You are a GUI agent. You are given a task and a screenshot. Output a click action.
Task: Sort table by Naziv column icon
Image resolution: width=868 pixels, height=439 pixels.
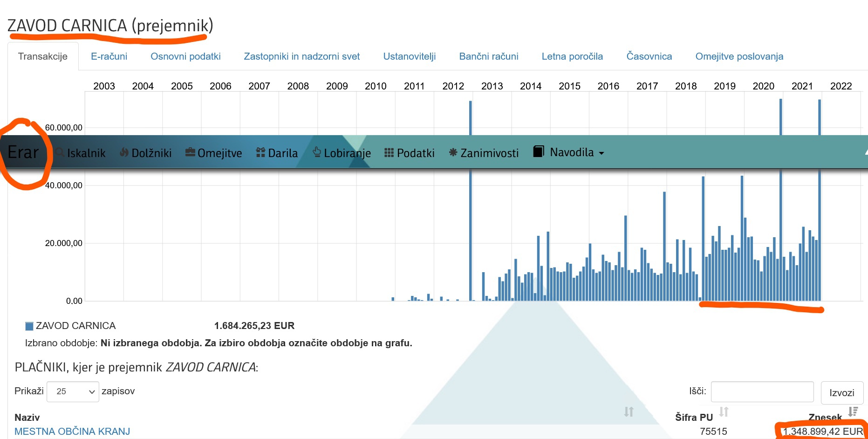tap(629, 412)
